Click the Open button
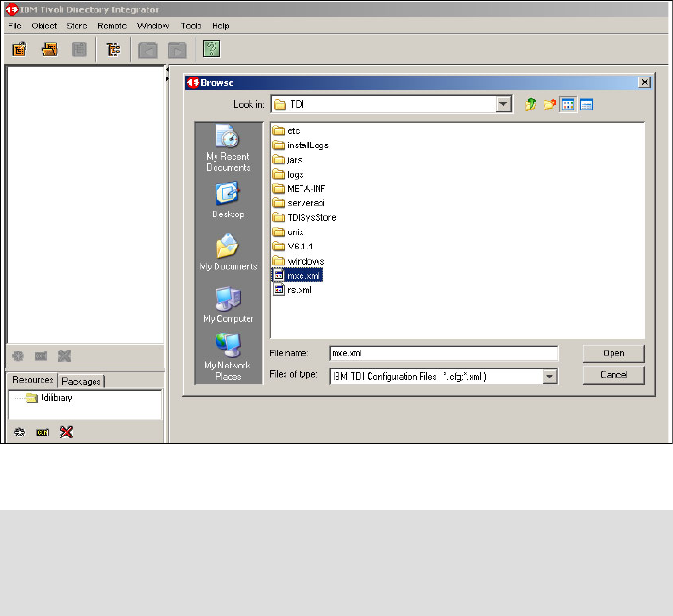Image resolution: width=673 pixels, height=616 pixels. [x=613, y=353]
